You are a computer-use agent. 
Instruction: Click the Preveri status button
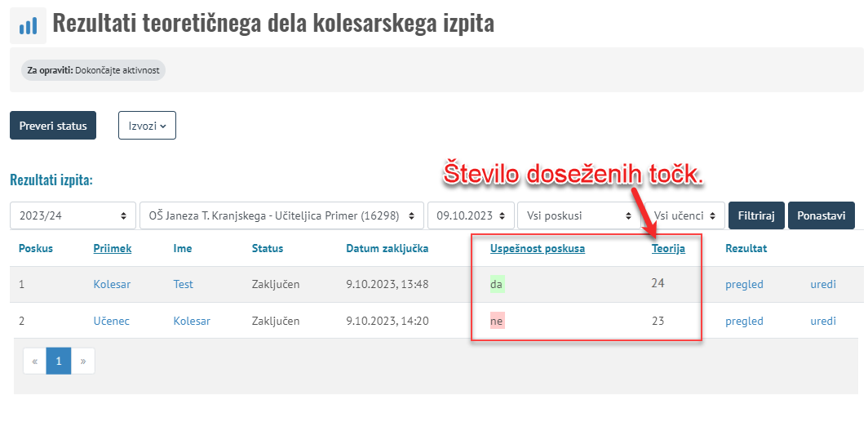pyautogui.click(x=53, y=126)
